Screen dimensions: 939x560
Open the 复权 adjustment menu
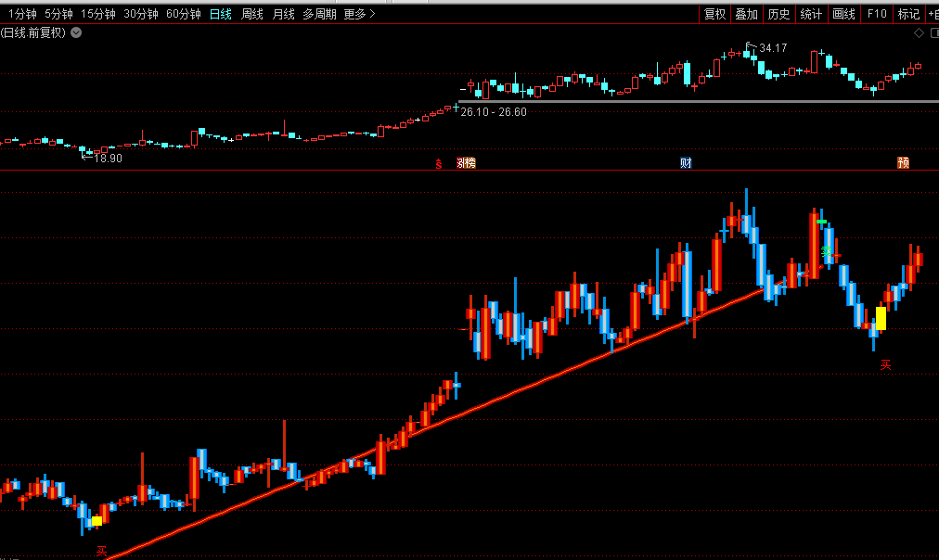click(x=714, y=14)
